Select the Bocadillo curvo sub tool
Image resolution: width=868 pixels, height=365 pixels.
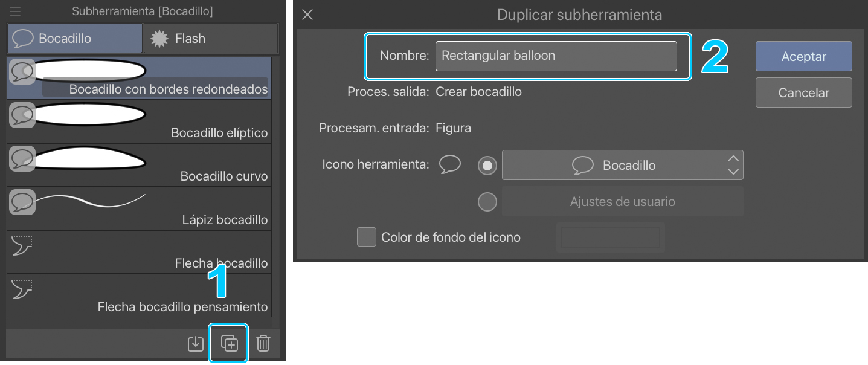tap(139, 165)
